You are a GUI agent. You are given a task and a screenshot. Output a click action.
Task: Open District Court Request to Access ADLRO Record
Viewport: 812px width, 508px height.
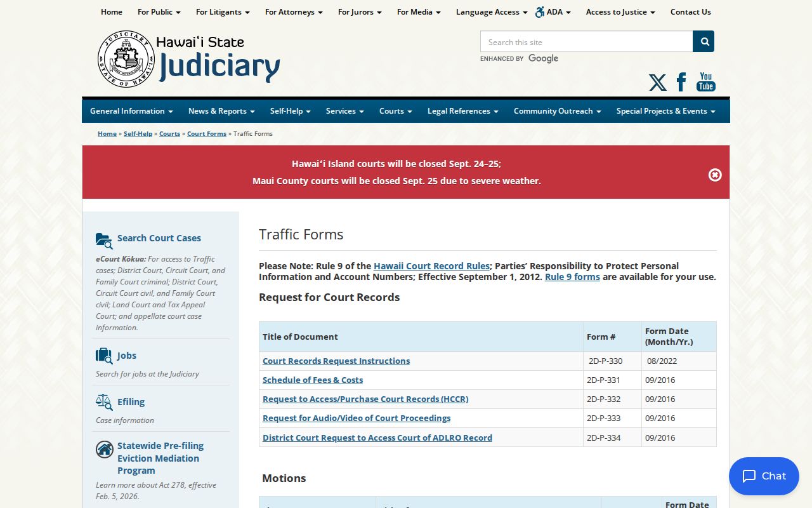(x=377, y=438)
